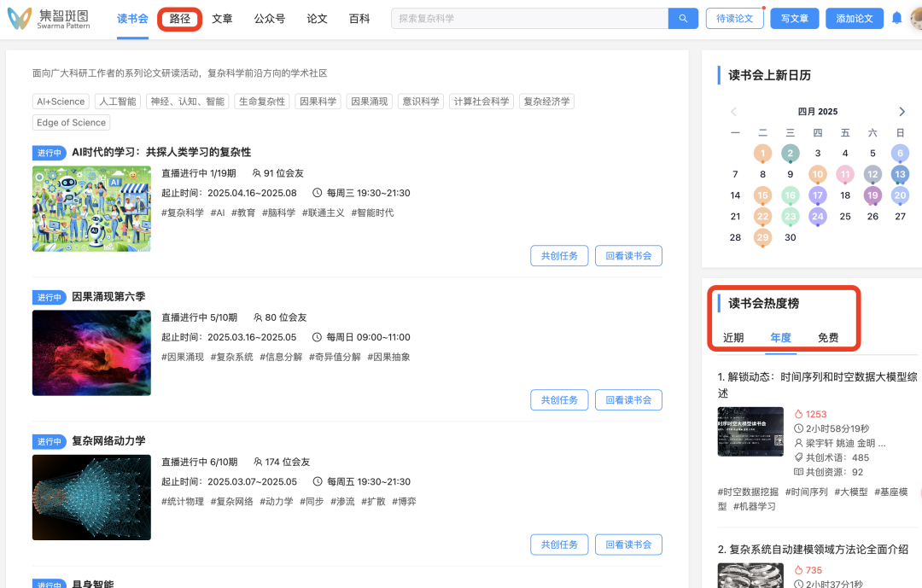Open the 百科 navigation menu
The image size is (922, 588).
[359, 19]
